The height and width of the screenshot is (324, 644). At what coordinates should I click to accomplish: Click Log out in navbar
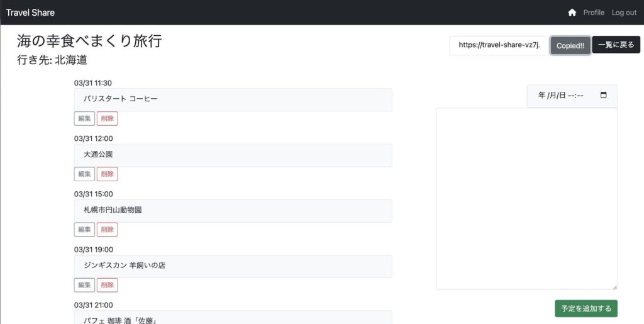pos(624,13)
